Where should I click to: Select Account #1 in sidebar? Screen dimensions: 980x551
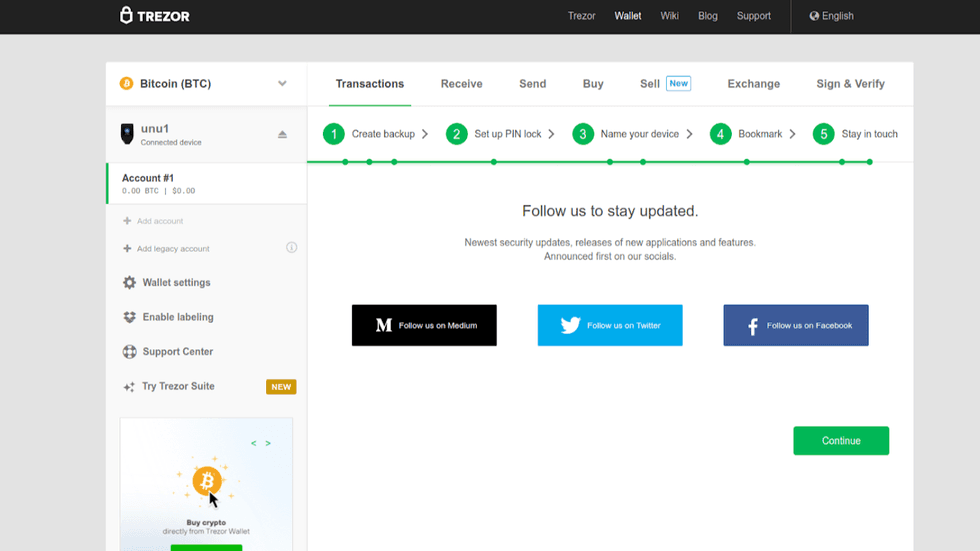(x=207, y=184)
